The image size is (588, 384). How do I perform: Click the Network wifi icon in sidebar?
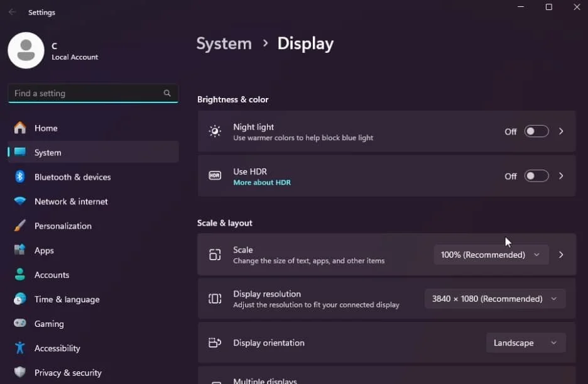pos(20,200)
